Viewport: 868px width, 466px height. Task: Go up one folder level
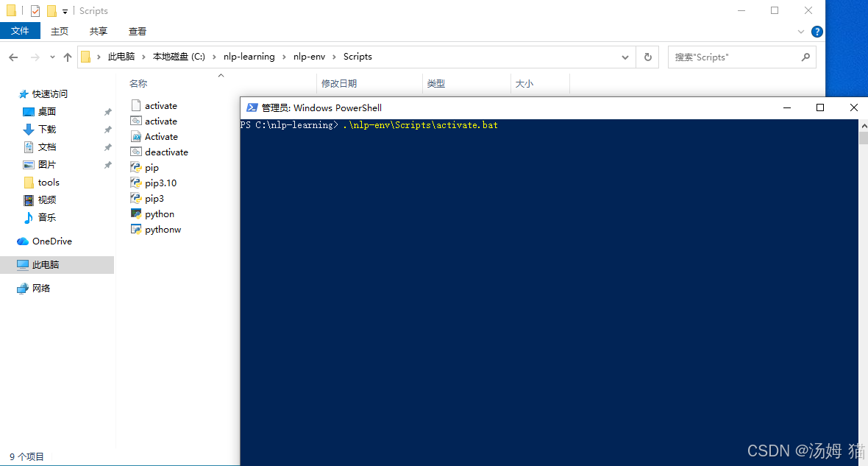point(68,57)
